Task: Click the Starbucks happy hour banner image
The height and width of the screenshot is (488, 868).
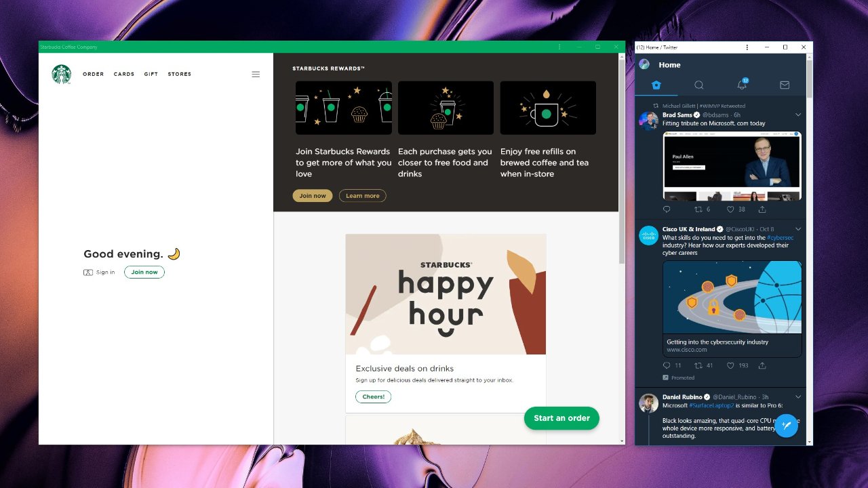Action: tap(446, 294)
